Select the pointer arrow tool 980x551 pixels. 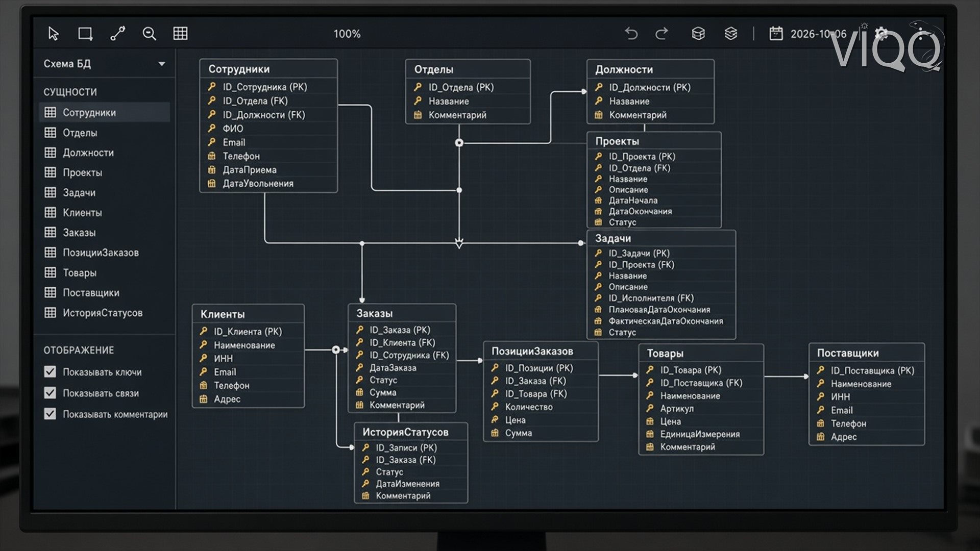point(54,34)
